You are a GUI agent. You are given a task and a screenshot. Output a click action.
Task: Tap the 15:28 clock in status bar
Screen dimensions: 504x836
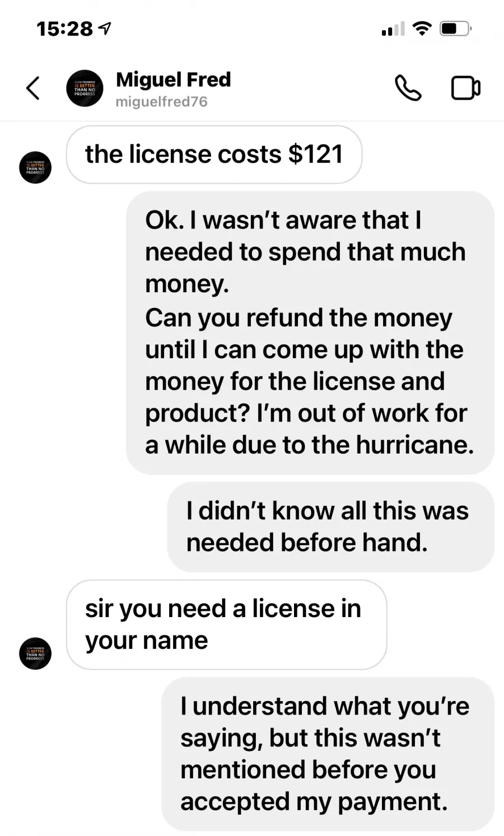pyautogui.click(x=64, y=29)
